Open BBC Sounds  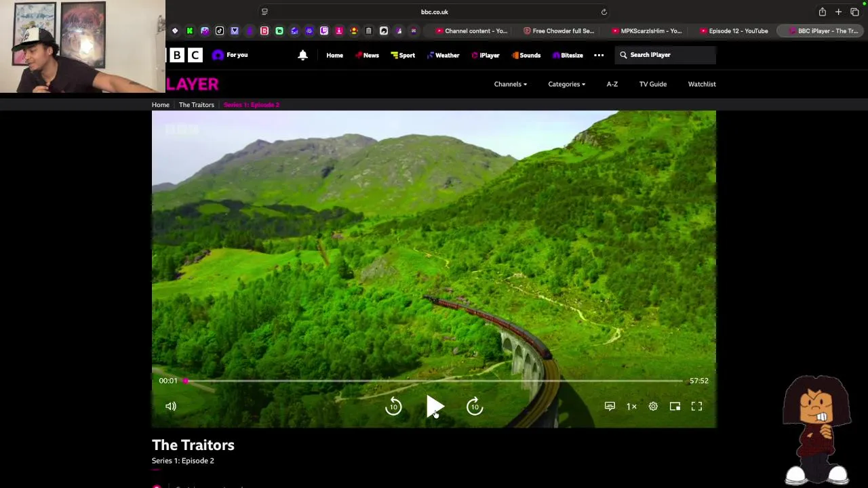(x=526, y=55)
